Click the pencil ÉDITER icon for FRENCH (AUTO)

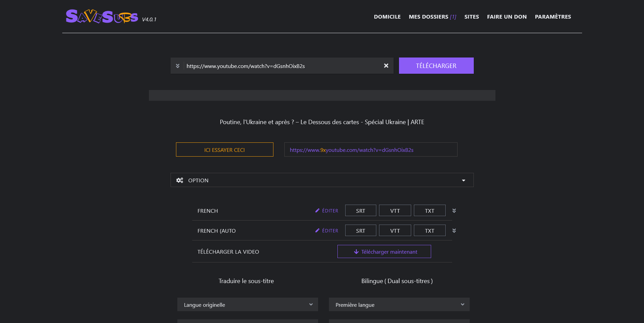pos(317,230)
